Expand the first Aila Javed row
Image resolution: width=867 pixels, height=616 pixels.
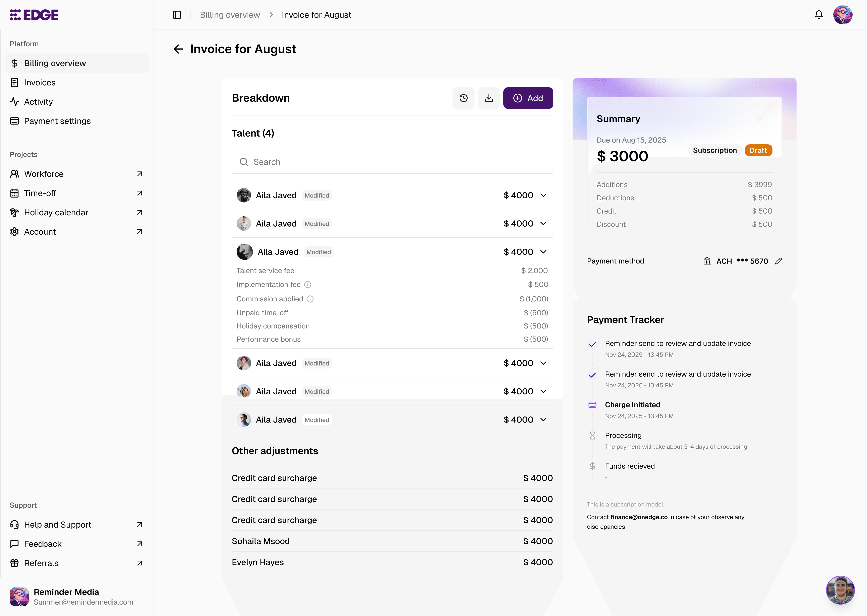[543, 195]
